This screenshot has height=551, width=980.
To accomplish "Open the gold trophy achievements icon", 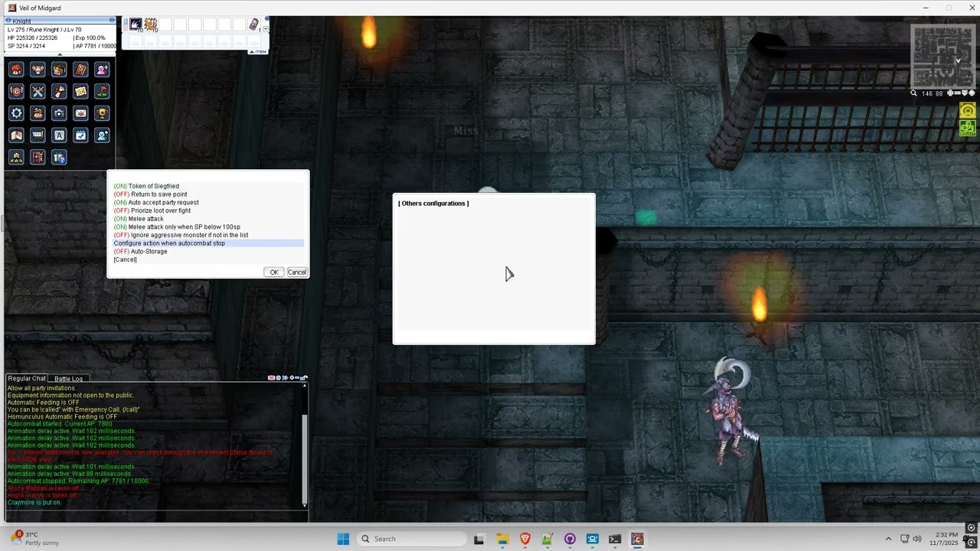I will [102, 113].
